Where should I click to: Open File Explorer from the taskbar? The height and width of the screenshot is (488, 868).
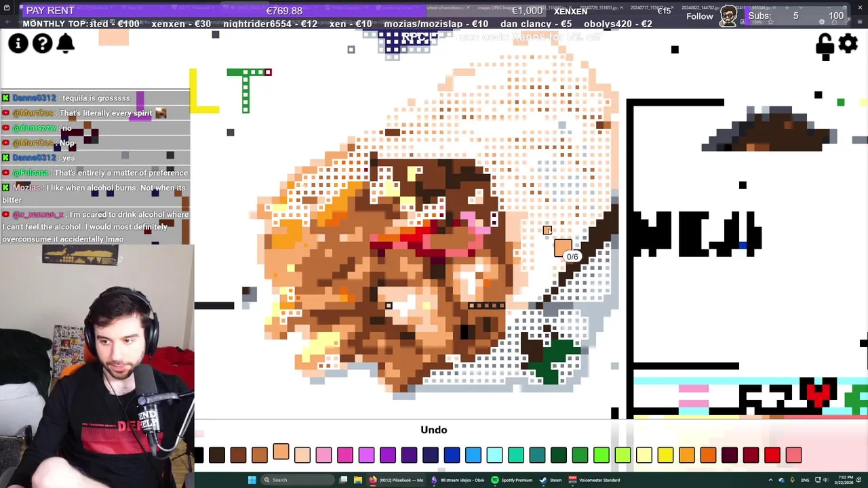point(358,480)
